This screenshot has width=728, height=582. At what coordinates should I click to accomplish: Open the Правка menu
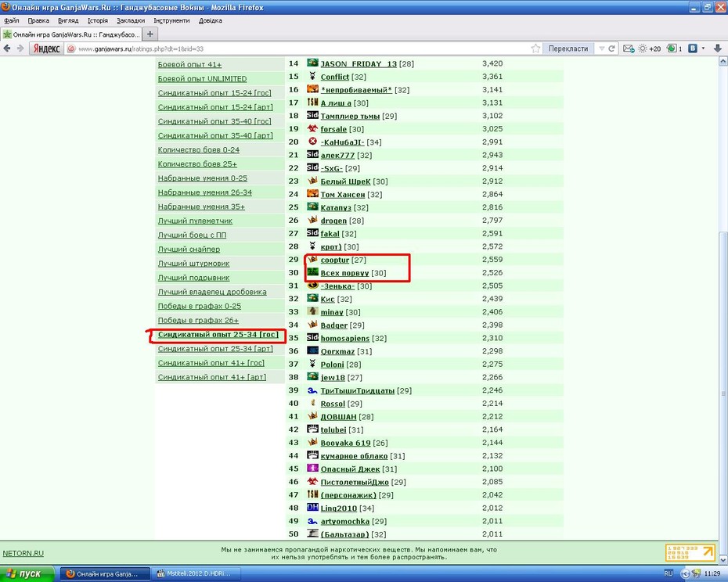38,20
